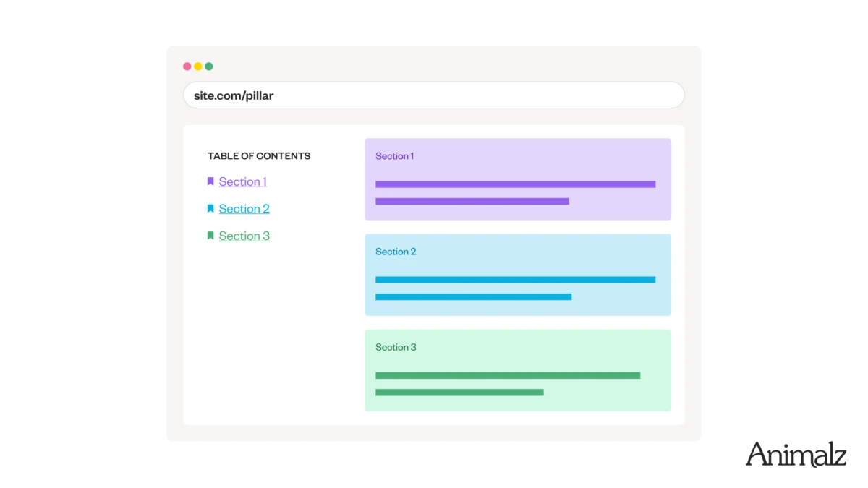This screenshot has height=488, width=868.
Task: Click the green window dot
Action: click(209, 67)
